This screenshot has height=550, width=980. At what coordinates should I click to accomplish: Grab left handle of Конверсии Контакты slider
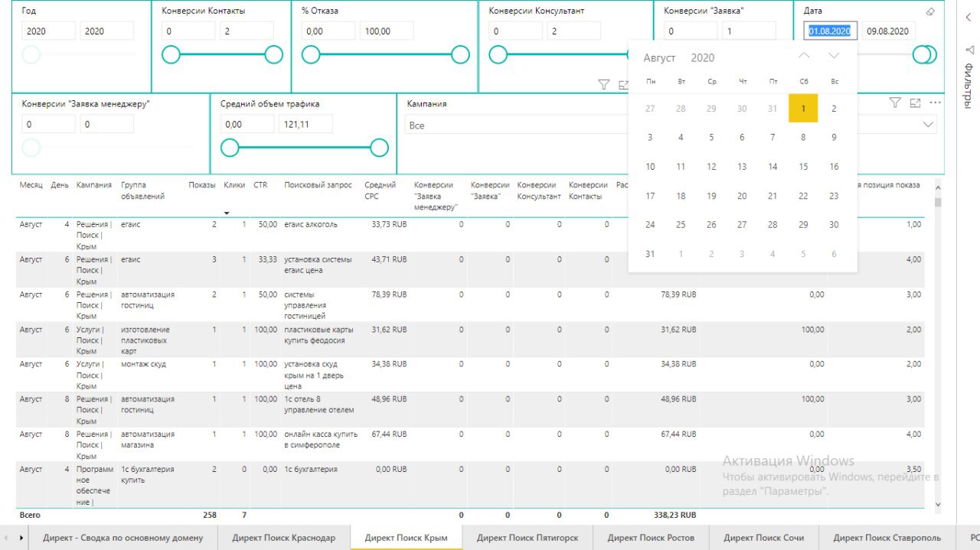point(171,54)
